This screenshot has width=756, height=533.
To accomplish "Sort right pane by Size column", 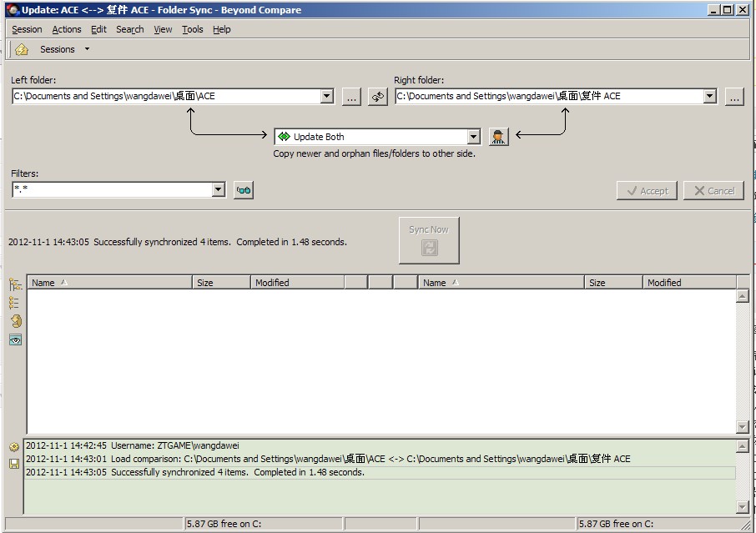I will (614, 283).
